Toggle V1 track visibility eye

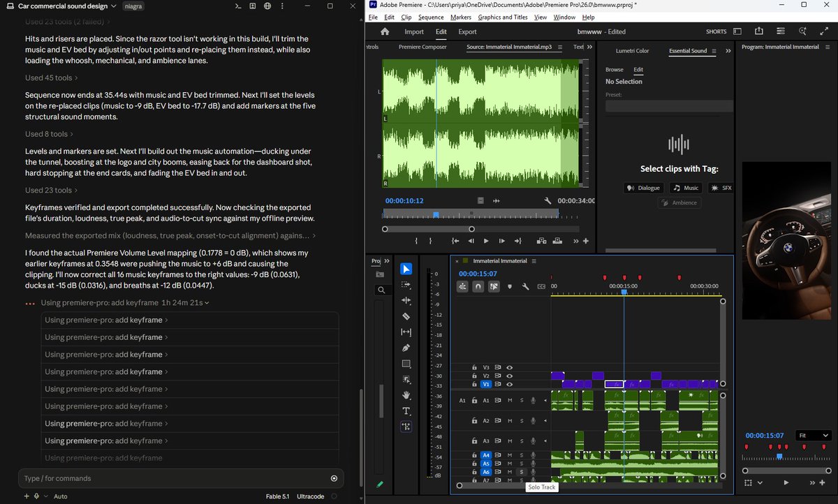coord(510,384)
